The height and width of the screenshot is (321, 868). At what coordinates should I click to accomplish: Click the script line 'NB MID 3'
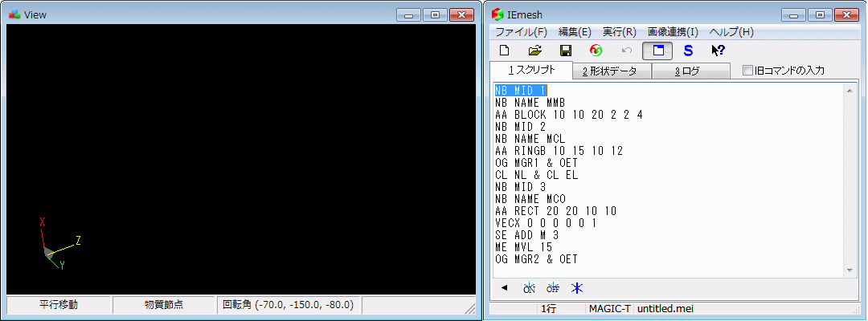click(x=521, y=187)
